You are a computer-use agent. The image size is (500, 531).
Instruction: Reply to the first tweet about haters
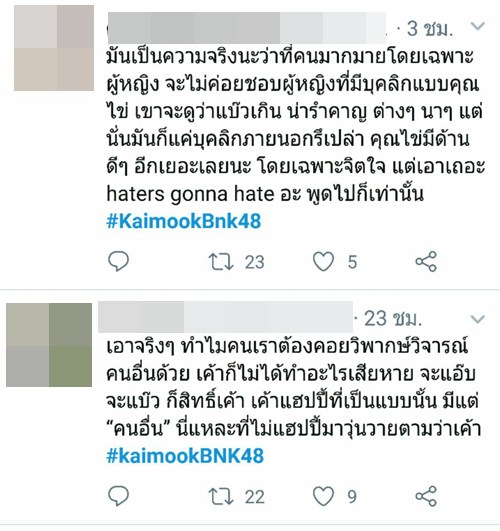[118, 261]
